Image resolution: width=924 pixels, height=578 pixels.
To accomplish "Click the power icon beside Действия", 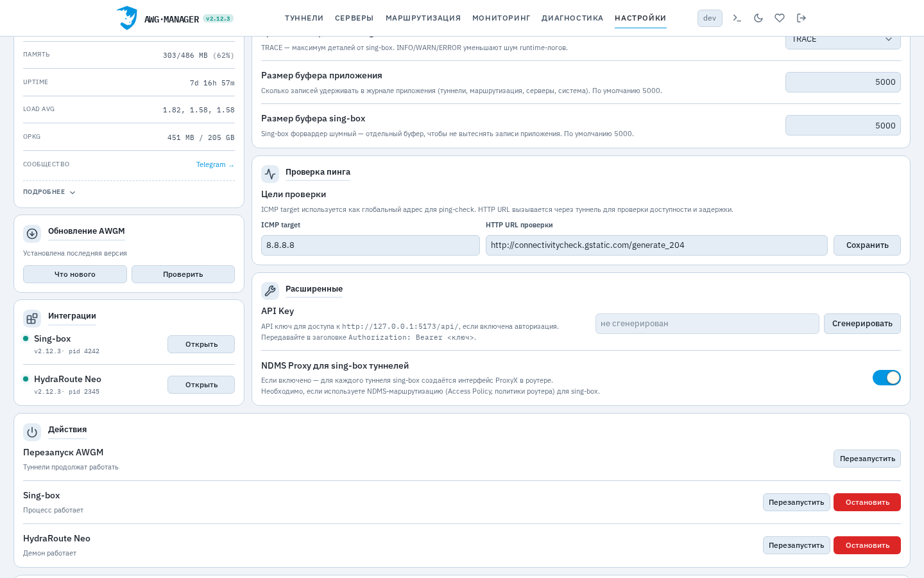I will point(32,432).
